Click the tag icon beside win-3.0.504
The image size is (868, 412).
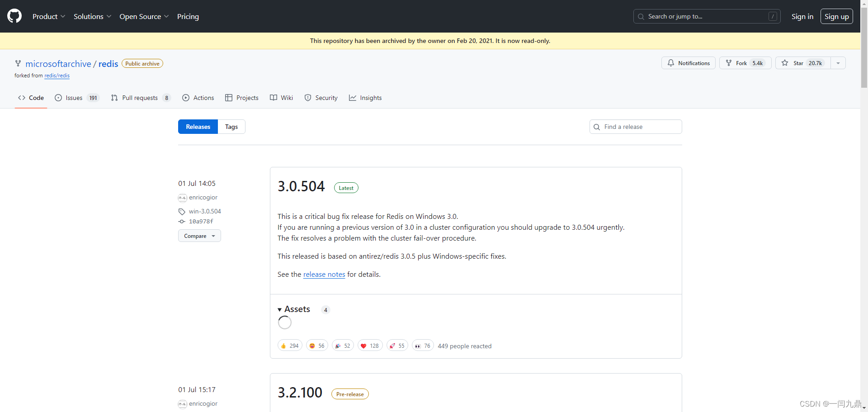pos(182,212)
